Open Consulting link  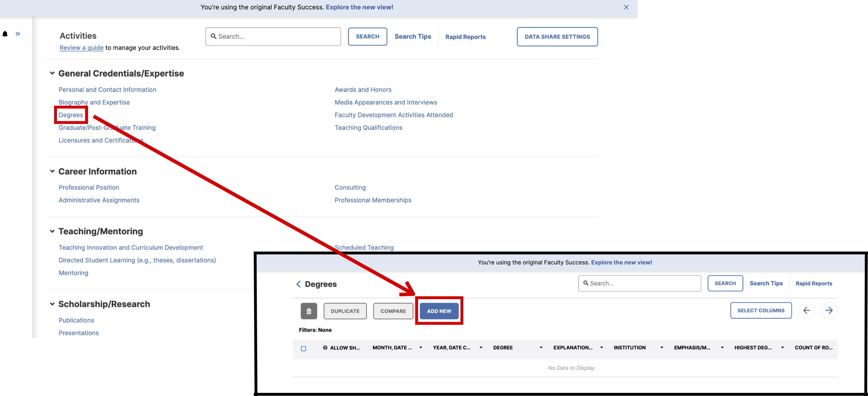click(x=350, y=187)
